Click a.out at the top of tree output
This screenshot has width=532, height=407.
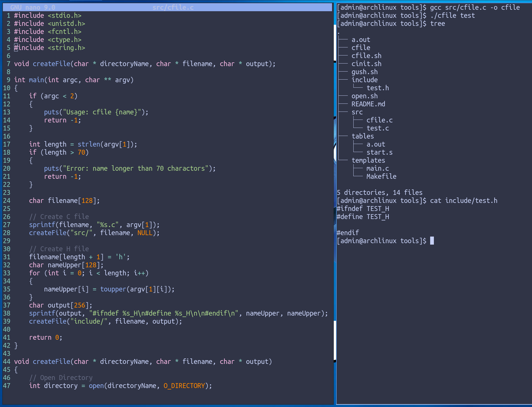tap(361, 40)
